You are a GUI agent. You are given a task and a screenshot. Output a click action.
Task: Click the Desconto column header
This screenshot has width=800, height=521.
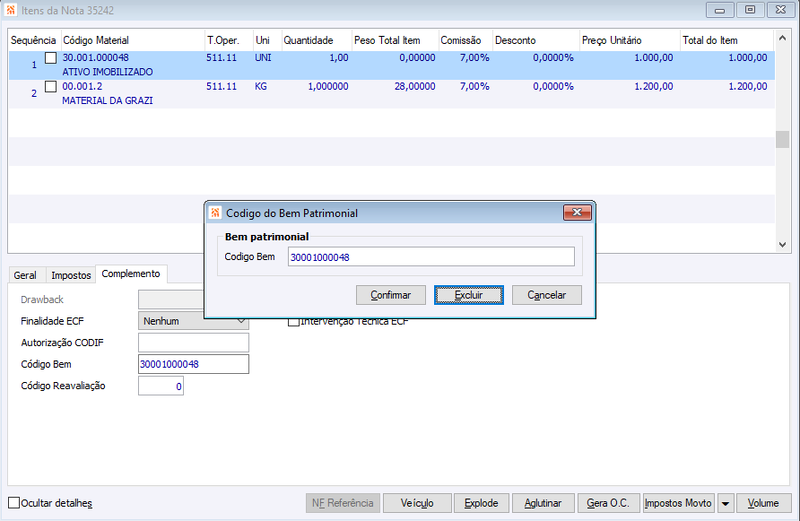(536, 40)
